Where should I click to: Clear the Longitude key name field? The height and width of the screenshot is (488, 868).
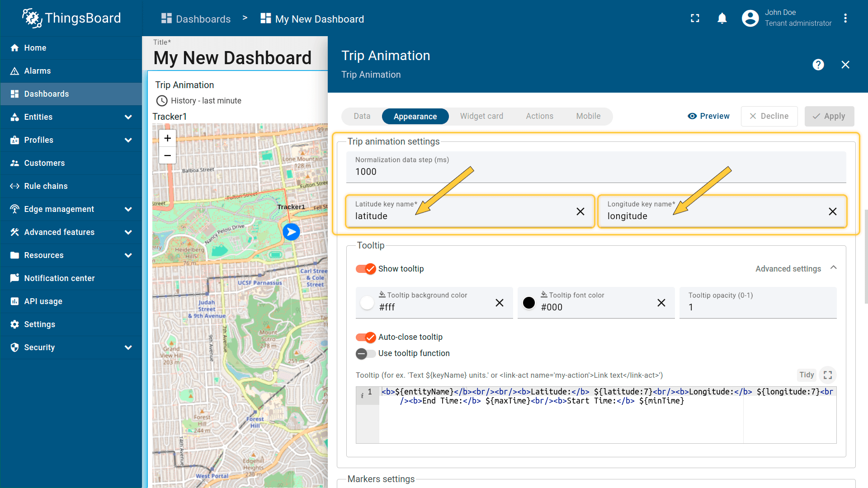(832, 211)
